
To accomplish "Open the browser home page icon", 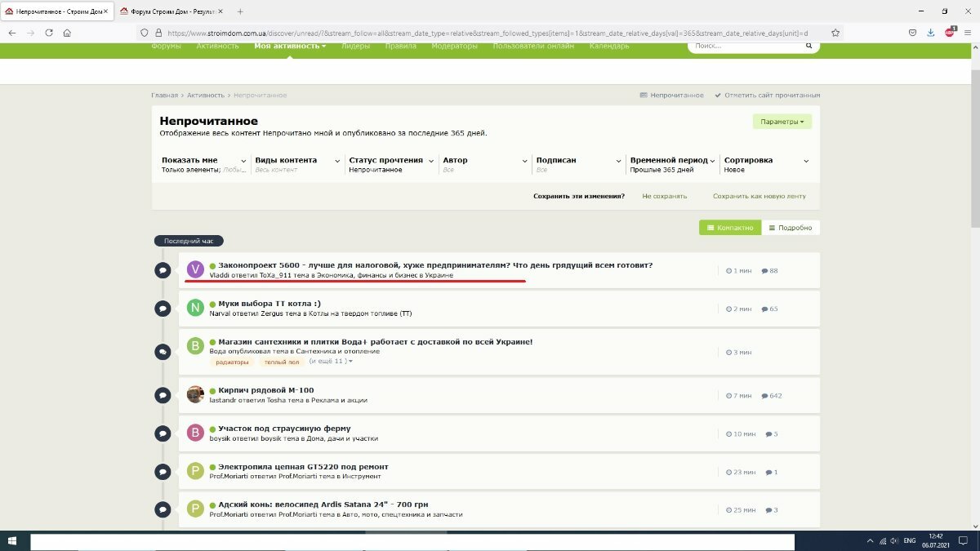I will click(x=67, y=33).
